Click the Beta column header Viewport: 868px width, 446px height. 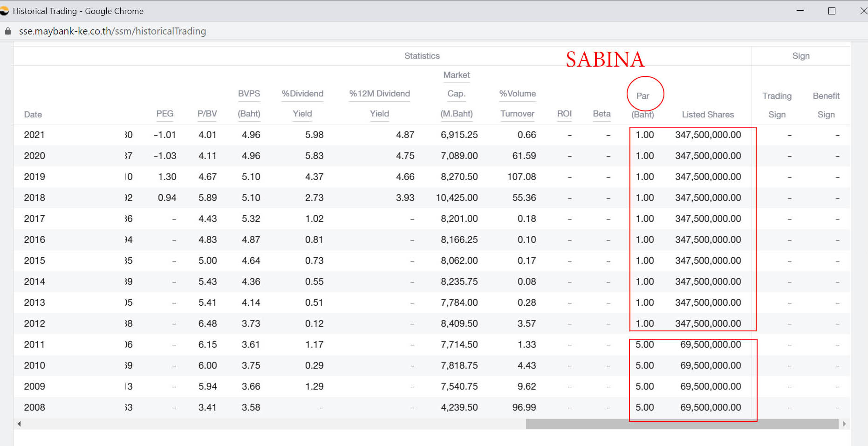click(601, 114)
